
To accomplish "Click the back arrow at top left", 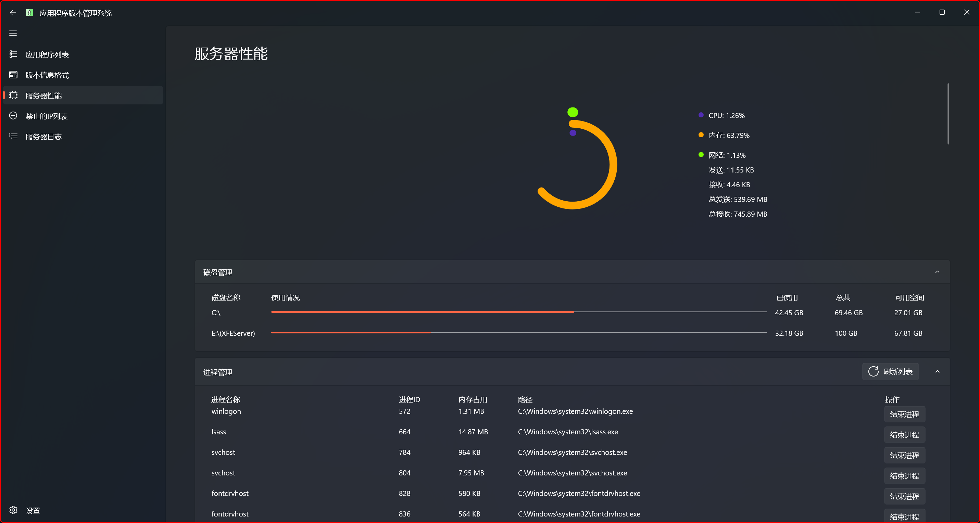I will 13,13.
